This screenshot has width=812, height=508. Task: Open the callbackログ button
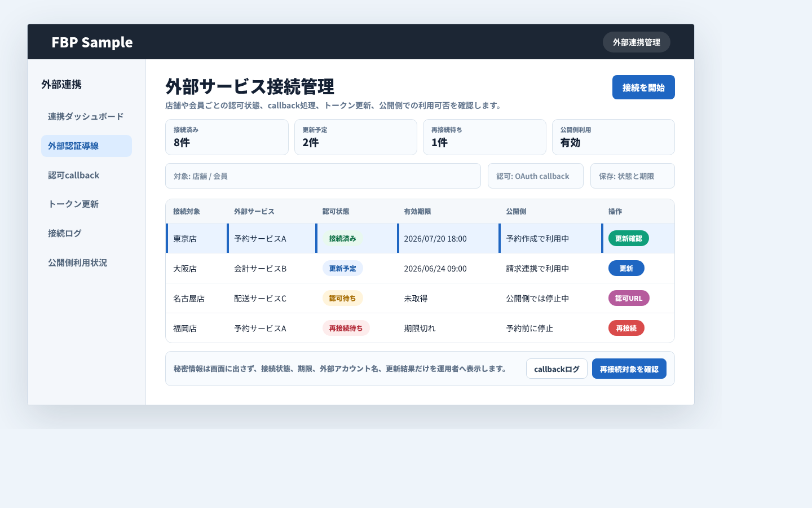[x=557, y=369]
